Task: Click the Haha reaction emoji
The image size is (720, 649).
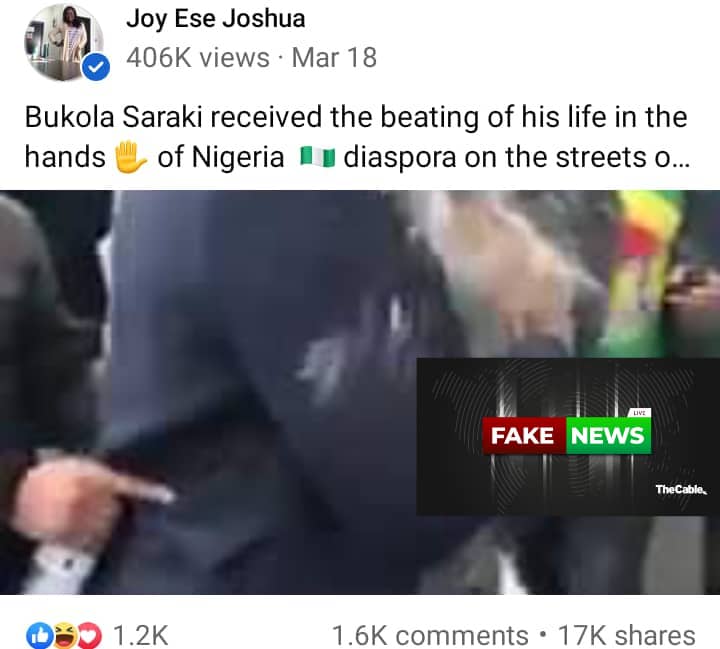Action: [64, 636]
